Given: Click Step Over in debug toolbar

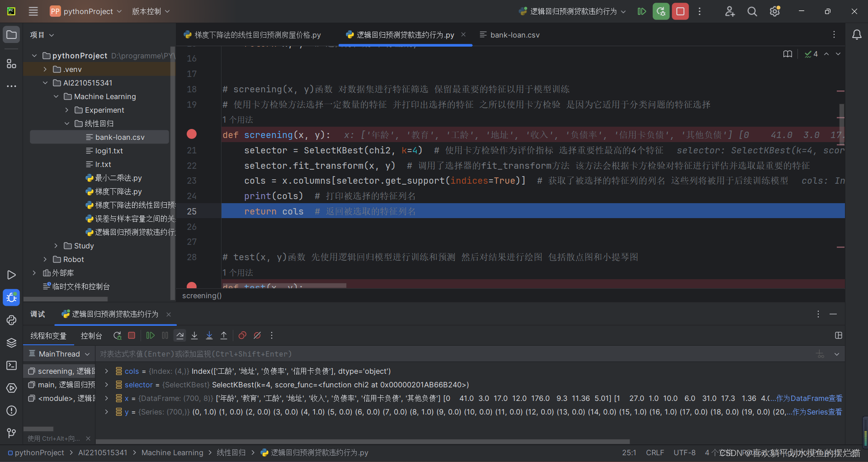Looking at the screenshot, I should coord(180,336).
